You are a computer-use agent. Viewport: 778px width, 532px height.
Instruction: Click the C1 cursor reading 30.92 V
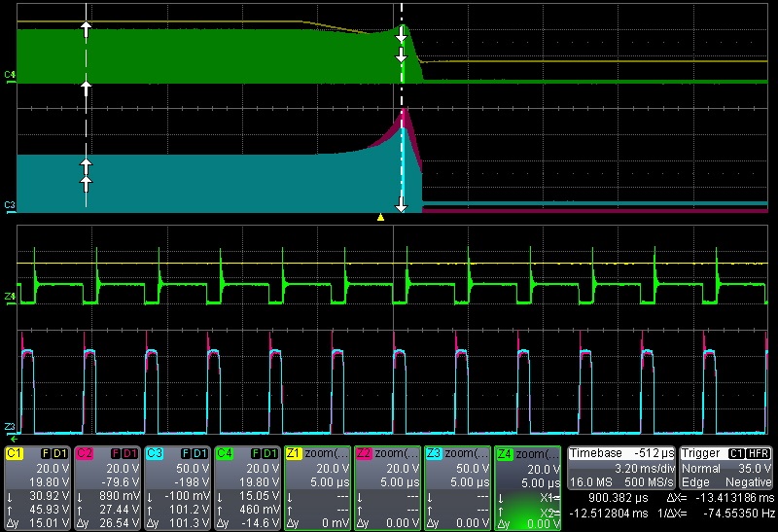point(50,496)
